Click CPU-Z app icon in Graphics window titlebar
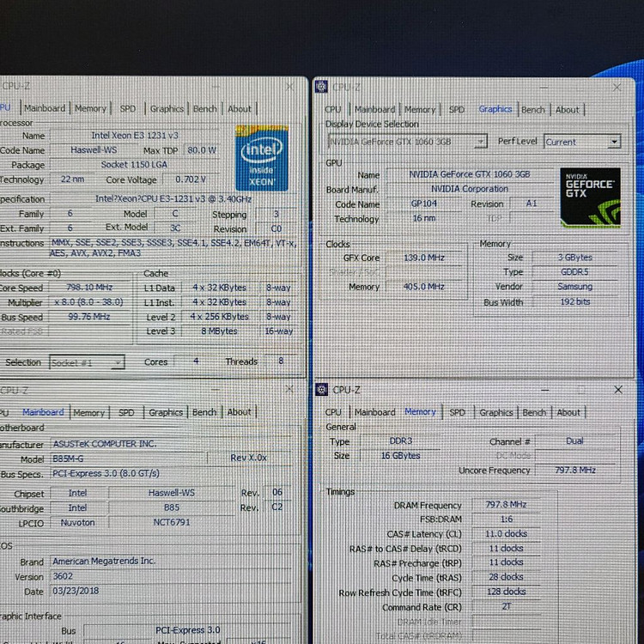The width and height of the screenshot is (644, 644). coord(321,87)
